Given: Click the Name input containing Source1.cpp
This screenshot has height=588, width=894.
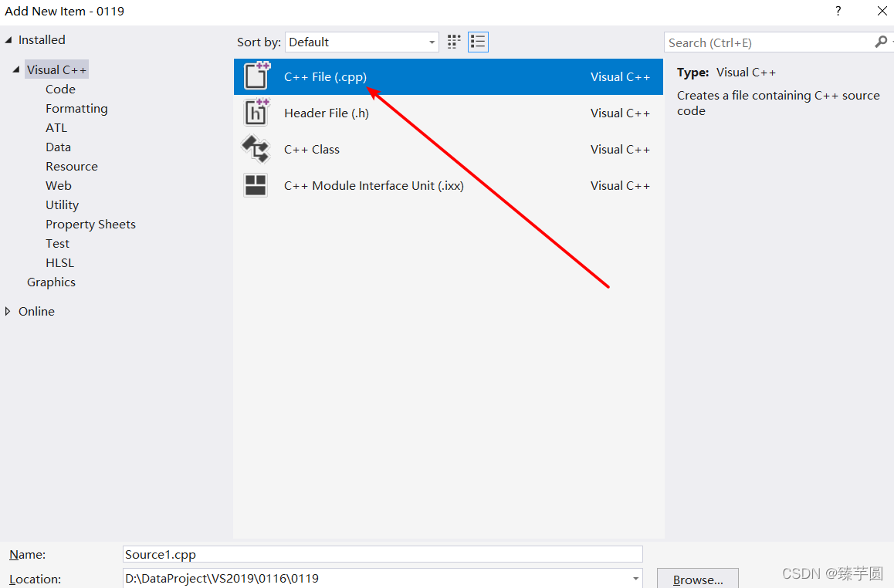Looking at the screenshot, I should 382,553.
